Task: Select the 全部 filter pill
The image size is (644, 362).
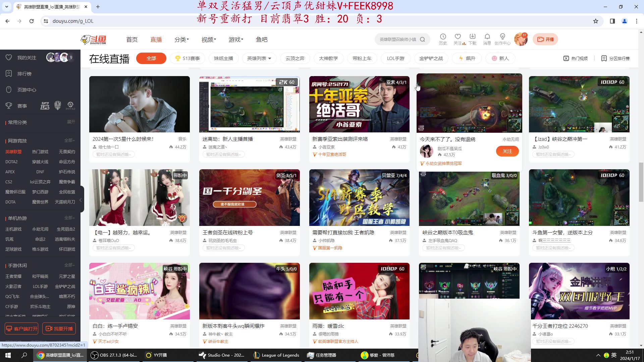Action: [151, 58]
